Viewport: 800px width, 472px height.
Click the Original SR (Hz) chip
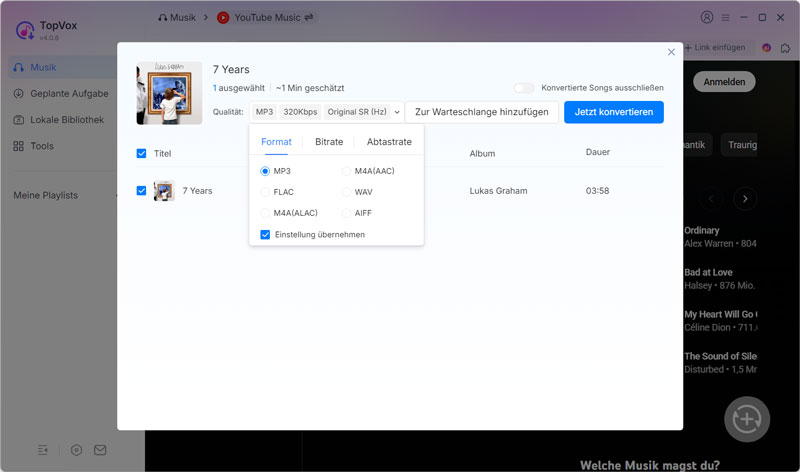point(357,112)
